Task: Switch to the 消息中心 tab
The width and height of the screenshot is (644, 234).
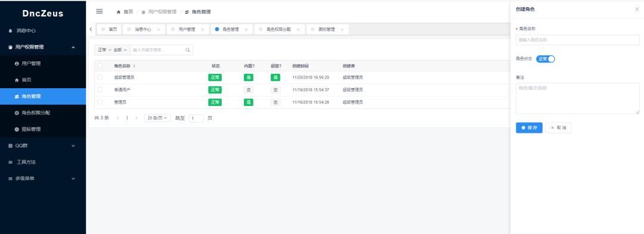Action: coord(143,30)
